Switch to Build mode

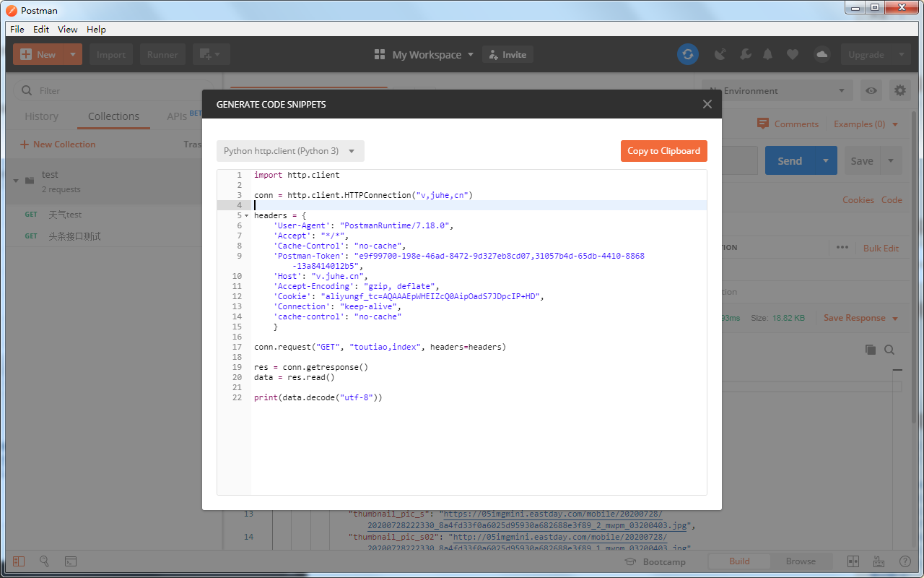coord(739,561)
